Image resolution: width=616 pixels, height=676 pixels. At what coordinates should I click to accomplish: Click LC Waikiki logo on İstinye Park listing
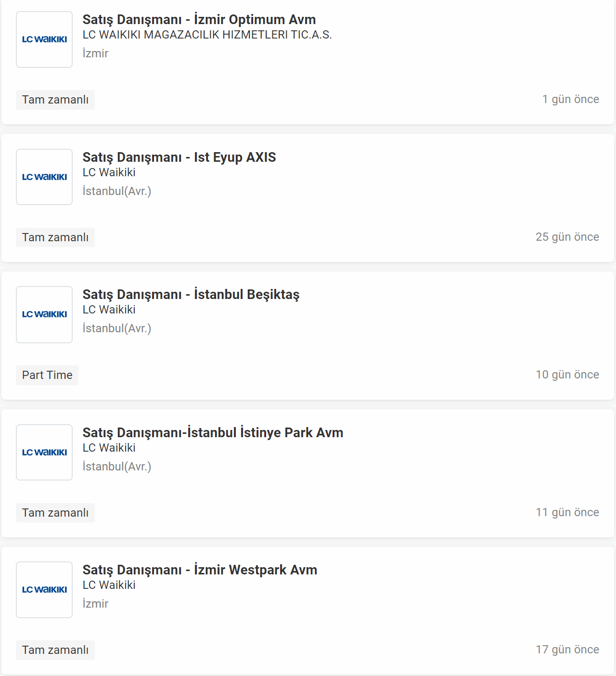tap(44, 452)
